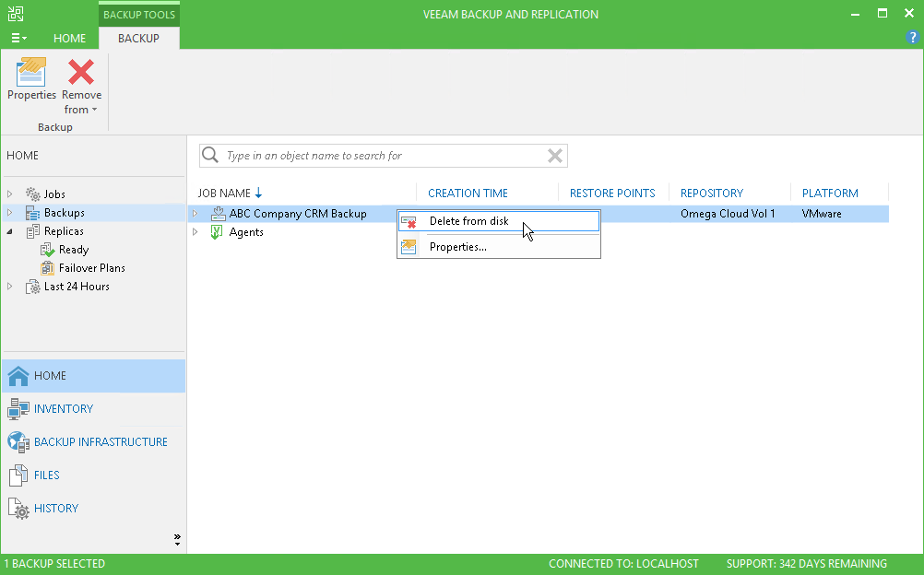Sort by the CREATION TIME column
924x575 pixels.
click(x=468, y=194)
